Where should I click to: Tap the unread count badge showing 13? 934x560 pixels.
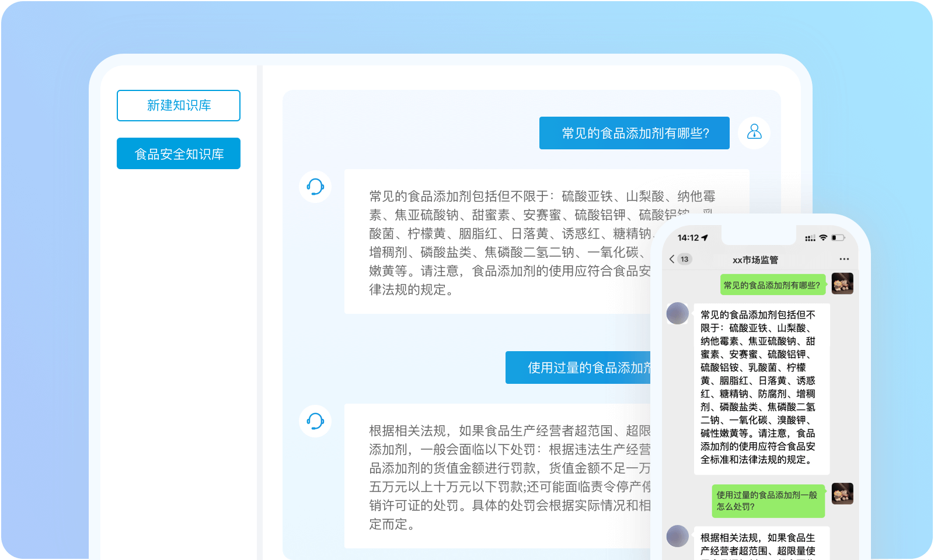click(685, 259)
